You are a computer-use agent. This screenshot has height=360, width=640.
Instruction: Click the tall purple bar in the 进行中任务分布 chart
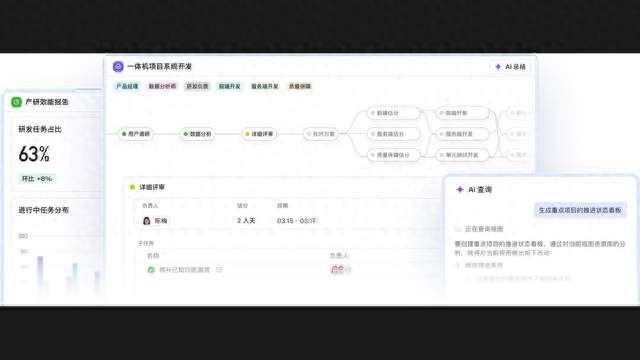[40, 273]
